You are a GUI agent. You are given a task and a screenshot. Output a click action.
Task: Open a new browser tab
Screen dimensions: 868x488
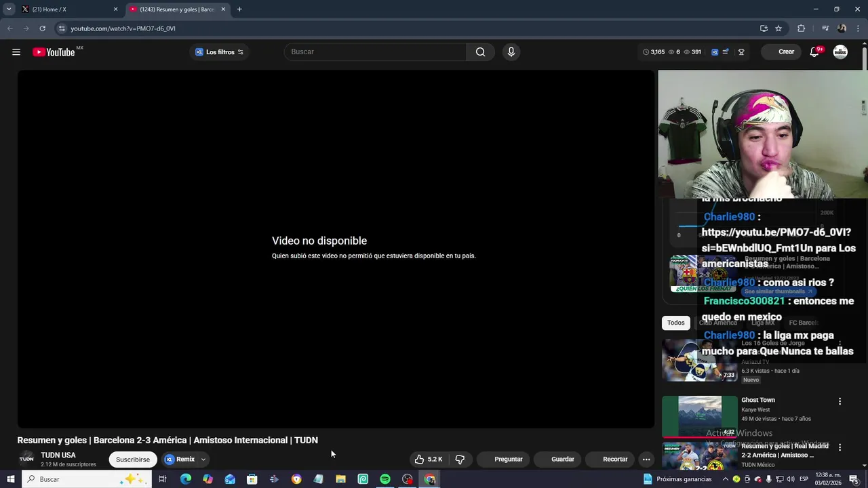(x=239, y=9)
